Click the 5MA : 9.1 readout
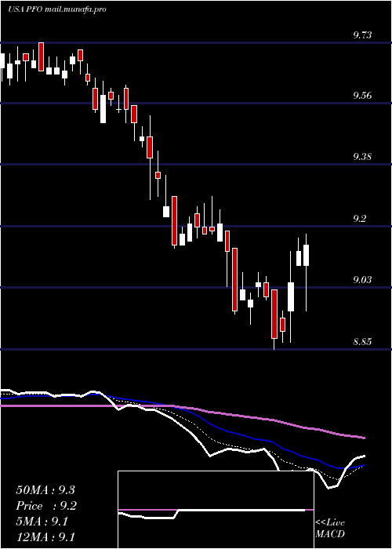Image resolution: width=392 pixels, height=549 pixels. (42, 522)
